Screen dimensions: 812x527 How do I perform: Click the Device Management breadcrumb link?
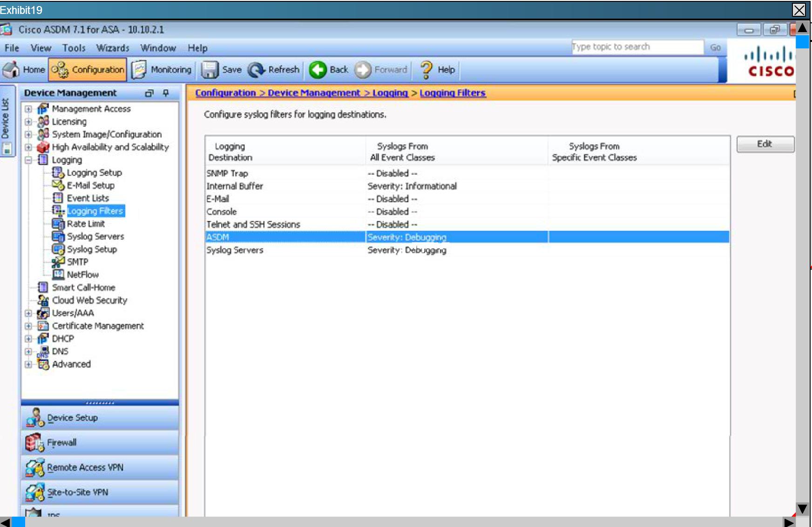314,93
